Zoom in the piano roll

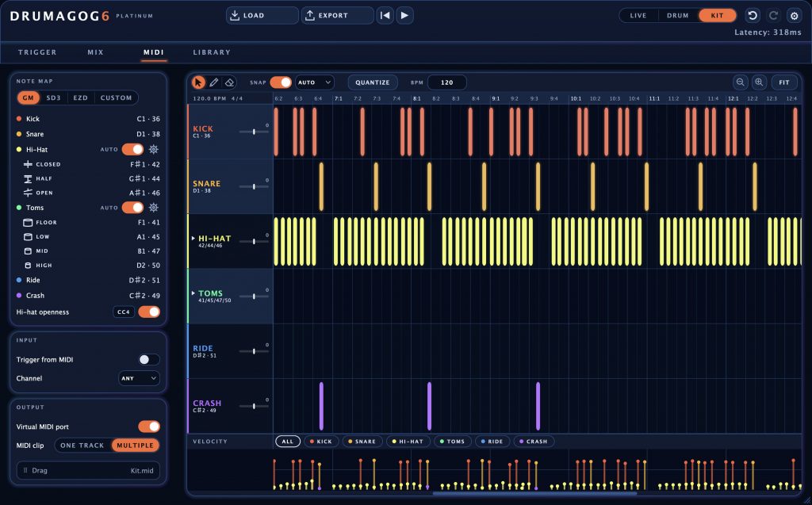[759, 82]
